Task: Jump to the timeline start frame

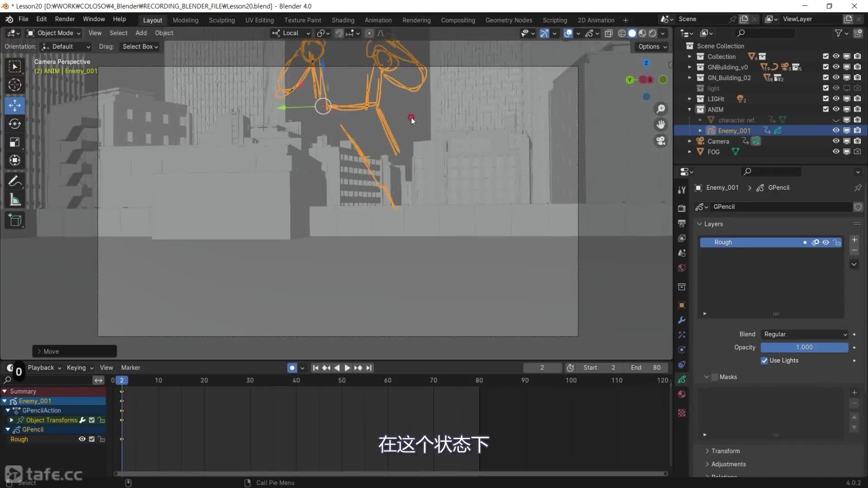Action: (x=316, y=368)
